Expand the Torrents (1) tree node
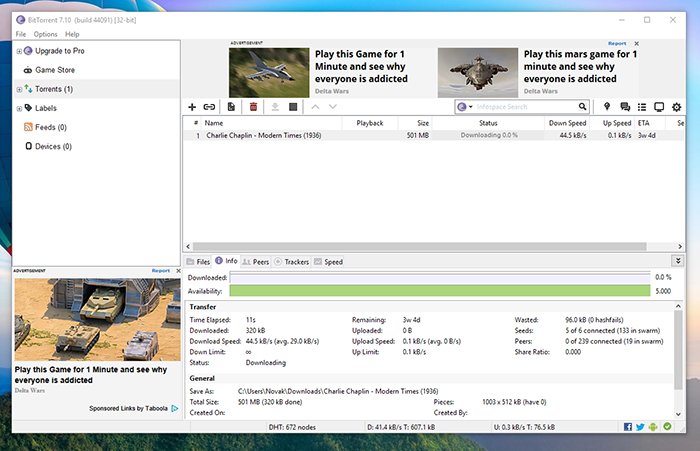 click(x=19, y=90)
